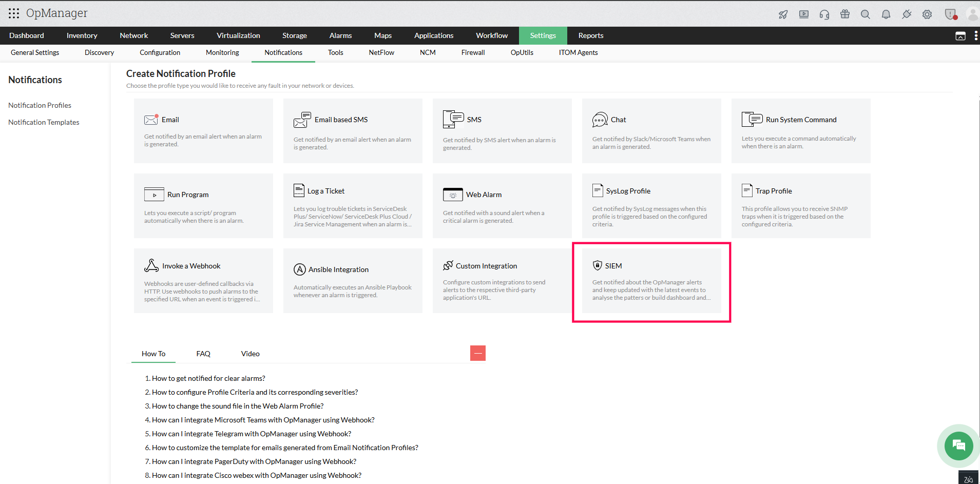
Task: Click the shield security alert icon
Action: pos(951,14)
